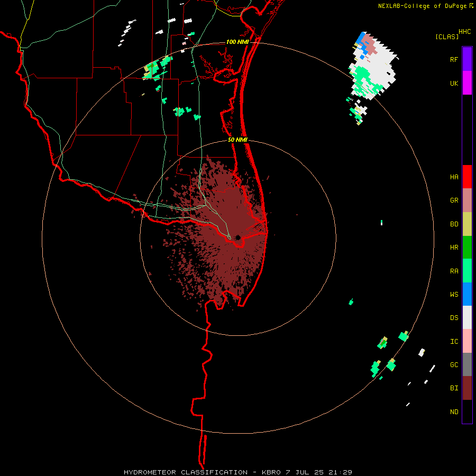Click the 100 NMI range ring label
476x476 pixels.
pyautogui.click(x=237, y=42)
